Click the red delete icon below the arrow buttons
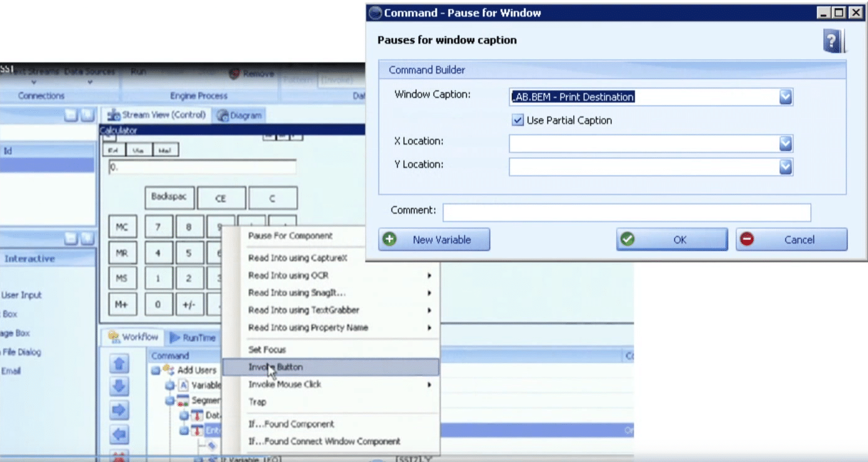Viewport: 868px width, 462px height. pos(119,456)
